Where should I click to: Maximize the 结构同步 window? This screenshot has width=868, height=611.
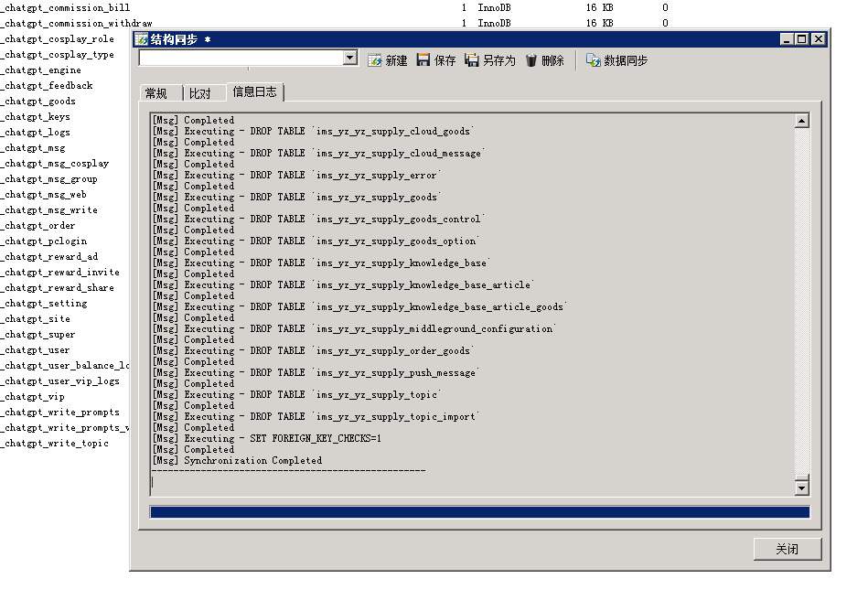click(802, 39)
